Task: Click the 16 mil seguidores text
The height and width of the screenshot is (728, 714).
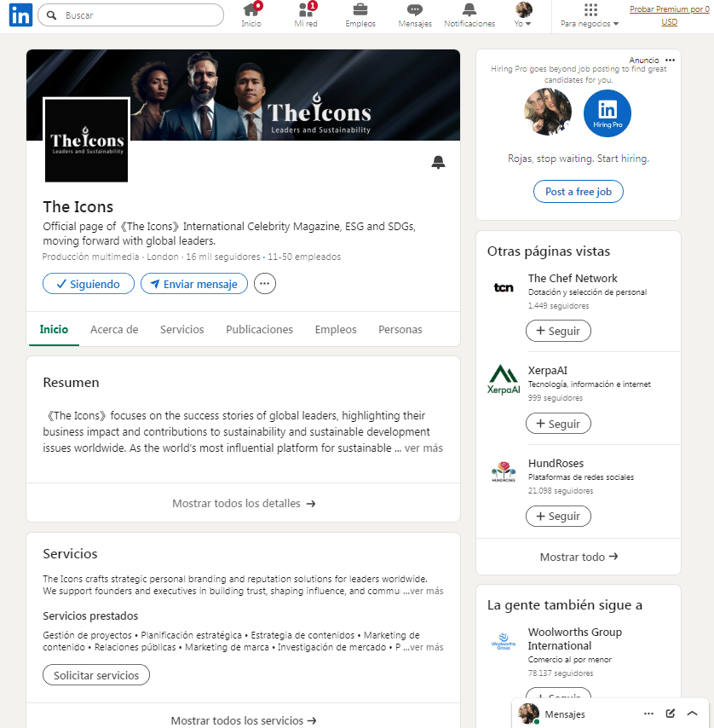Action: [x=223, y=257]
